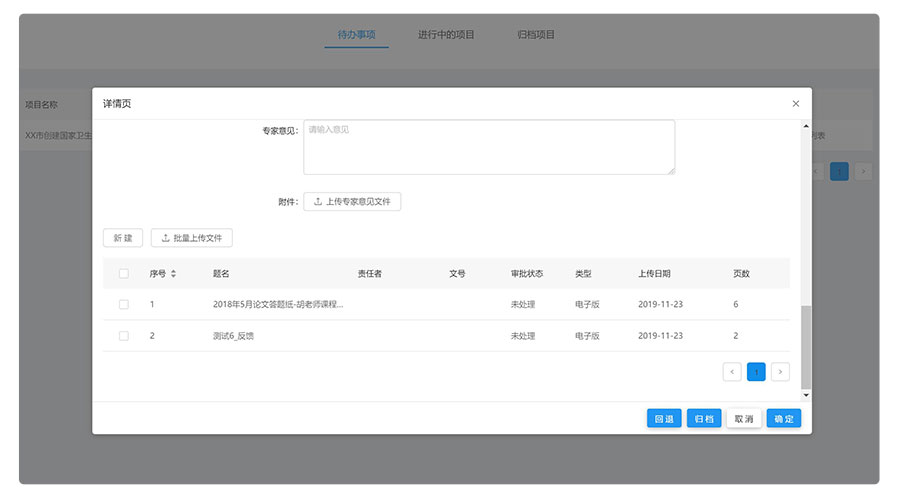Close the 详情页 dialog with the X
Viewport: 900px width, 500px height.
[796, 103]
